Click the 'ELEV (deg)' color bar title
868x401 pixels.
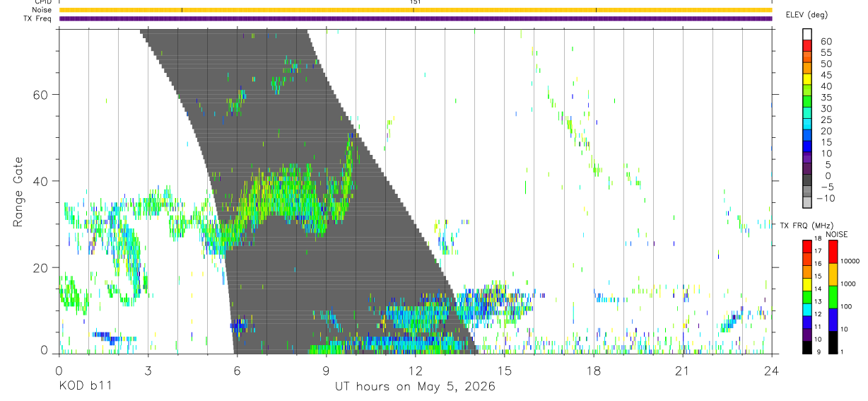pos(807,15)
